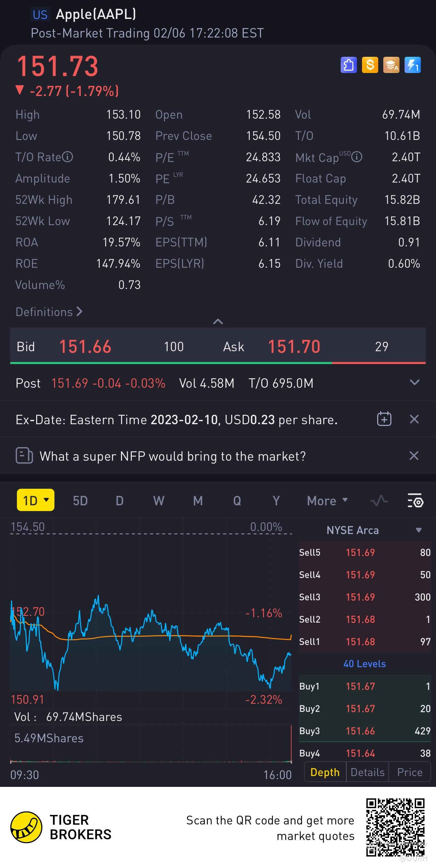Screen dimensions: 436x868
Task: Tap the yellow dollar sign badge icon
Action: point(370,65)
